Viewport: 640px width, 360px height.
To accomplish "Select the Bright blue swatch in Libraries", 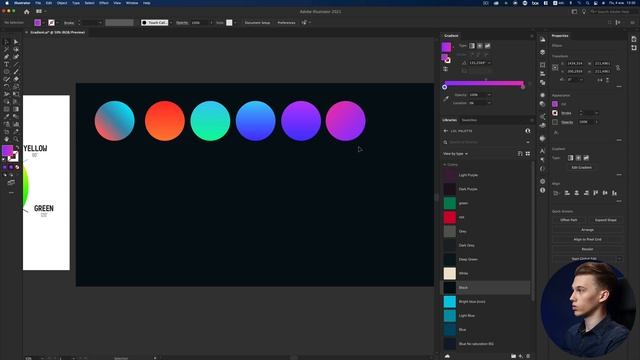I will (x=449, y=302).
